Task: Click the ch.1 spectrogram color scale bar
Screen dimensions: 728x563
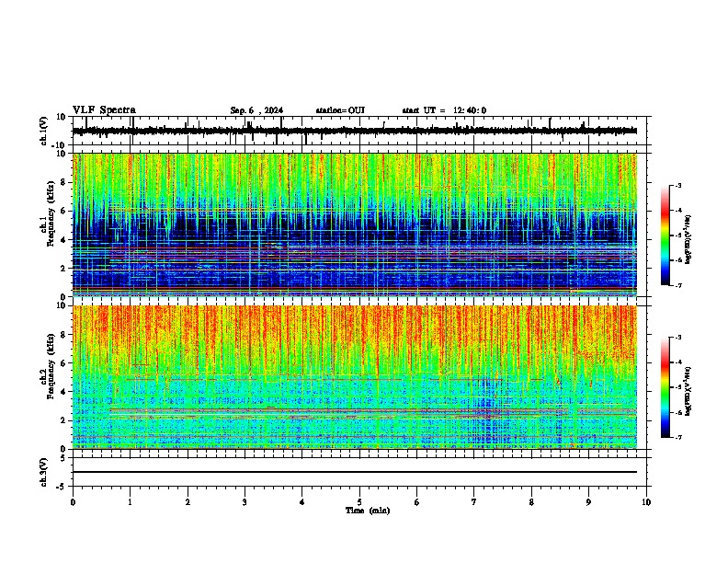Action: 665,236
